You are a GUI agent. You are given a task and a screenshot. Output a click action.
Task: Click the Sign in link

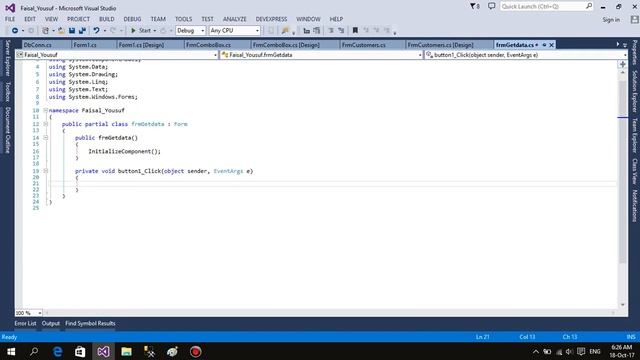[611, 20]
